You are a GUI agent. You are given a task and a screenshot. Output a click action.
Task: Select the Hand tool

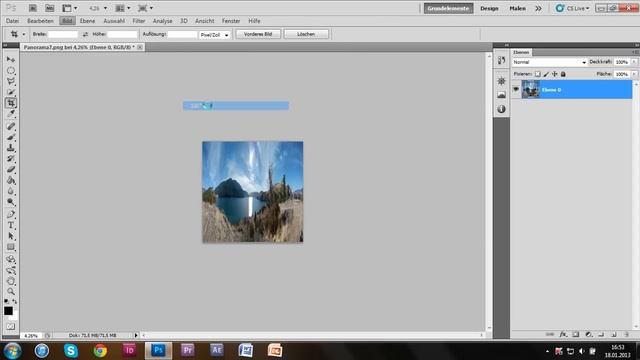[x=11, y=281]
